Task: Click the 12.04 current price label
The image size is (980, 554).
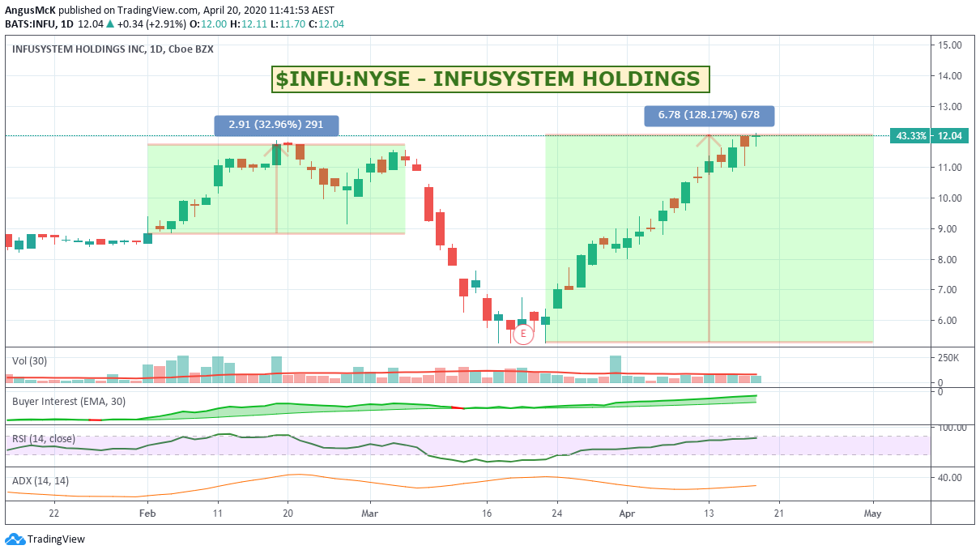Action: pyautogui.click(x=949, y=136)
